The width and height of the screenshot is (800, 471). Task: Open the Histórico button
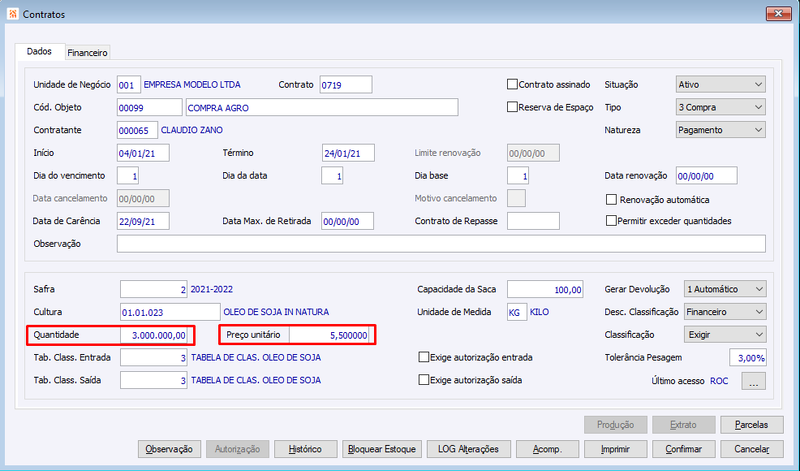[x=305, y=449]
